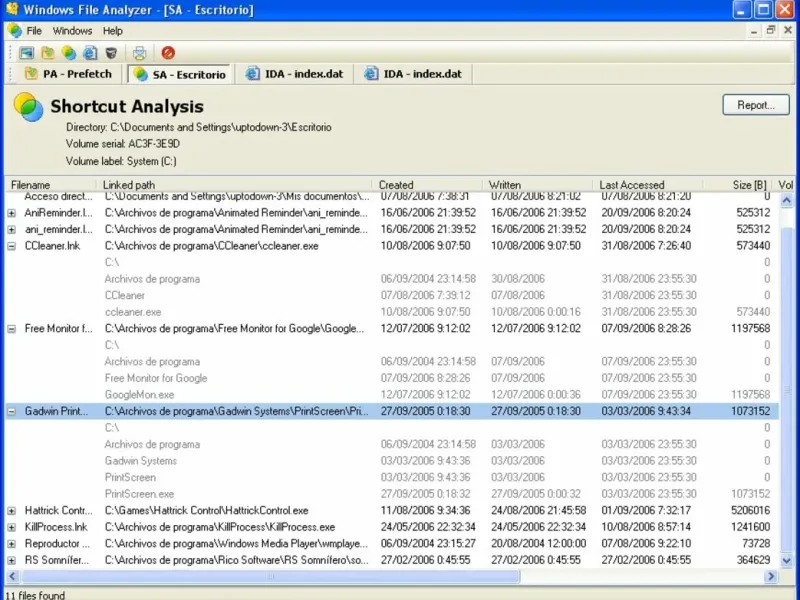Viewport: 800px width, 600px height.
Task: Minimize the inner document window
Action: pos(754,31)
